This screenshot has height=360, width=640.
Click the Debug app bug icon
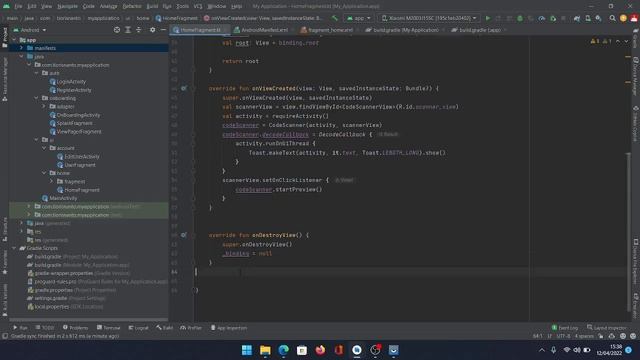520,18
